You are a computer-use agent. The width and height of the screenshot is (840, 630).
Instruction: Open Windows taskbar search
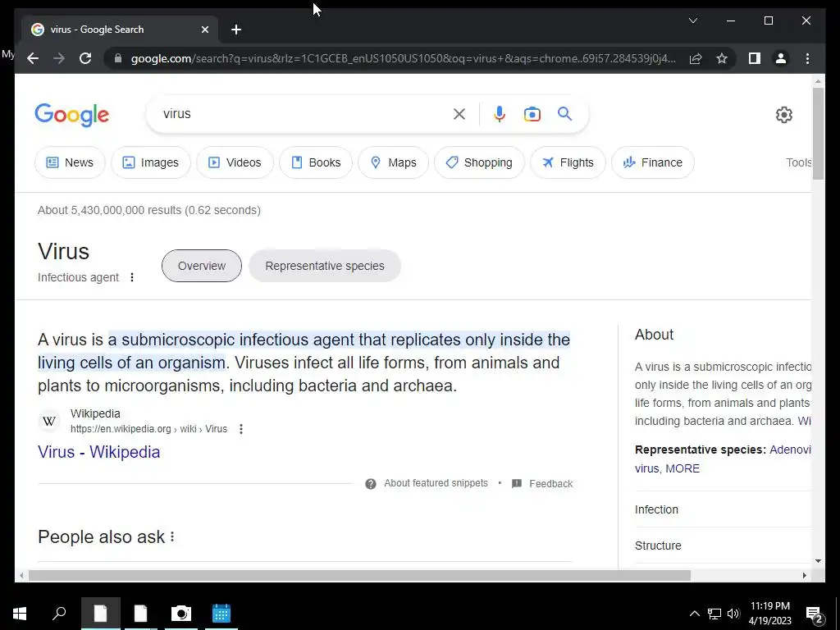coord(59,614)
